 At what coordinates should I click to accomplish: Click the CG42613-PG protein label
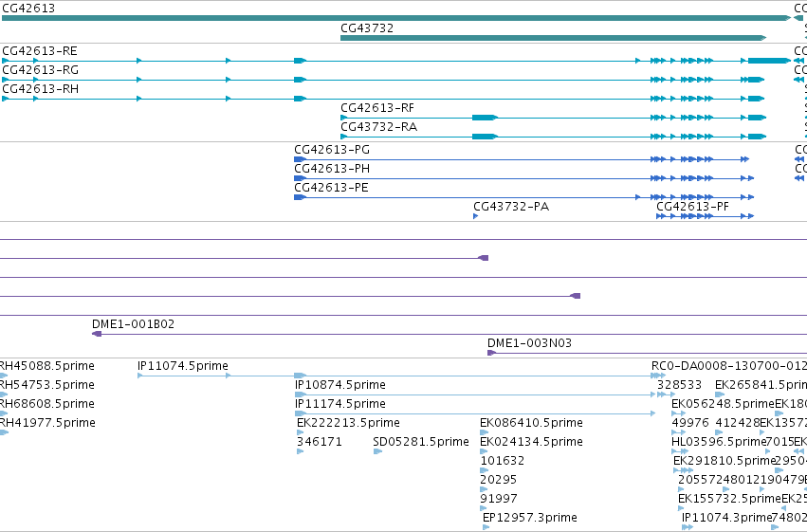coord(332,150)
